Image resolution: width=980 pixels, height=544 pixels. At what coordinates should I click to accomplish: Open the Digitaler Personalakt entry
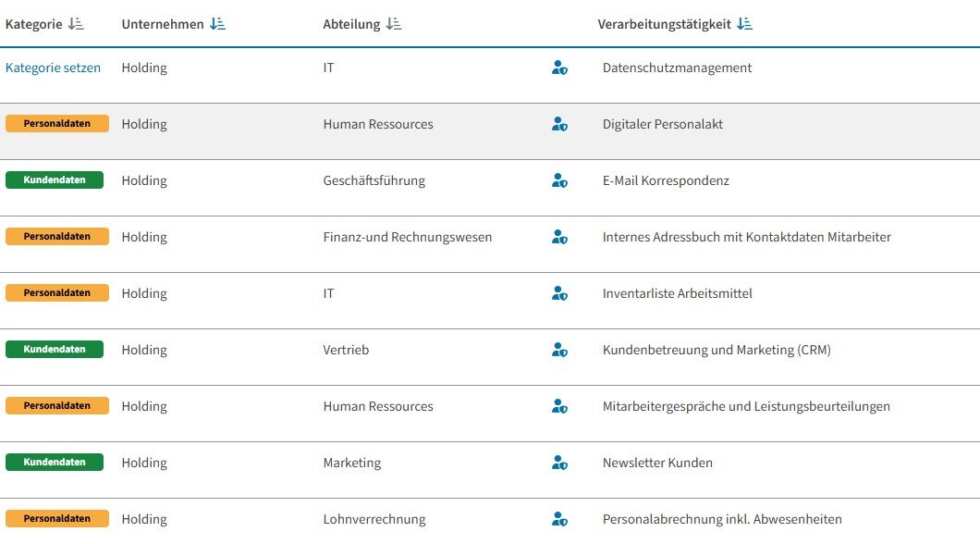(663, 124)
